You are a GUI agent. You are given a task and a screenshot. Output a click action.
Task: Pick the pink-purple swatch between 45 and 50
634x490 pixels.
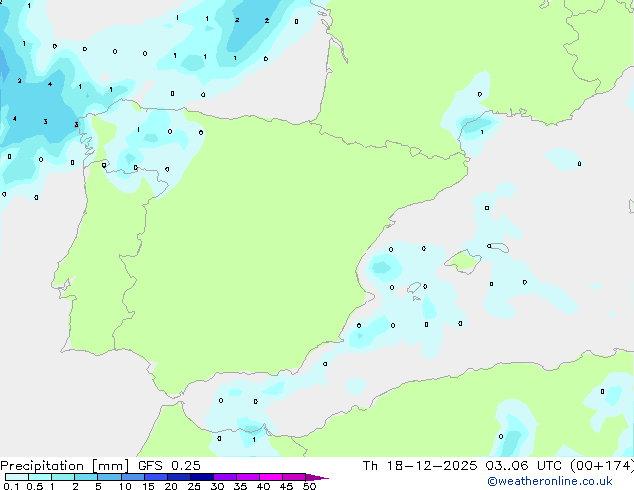(x=294, y=477)
